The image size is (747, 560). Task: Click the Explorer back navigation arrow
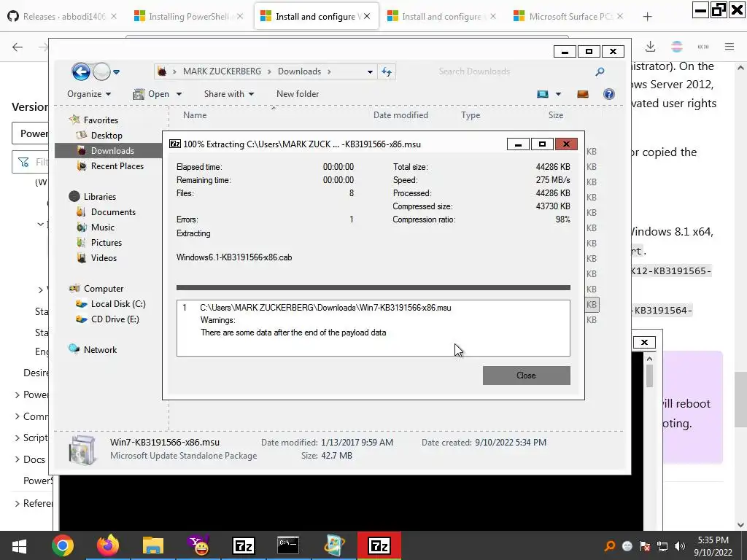pos(81,72)
